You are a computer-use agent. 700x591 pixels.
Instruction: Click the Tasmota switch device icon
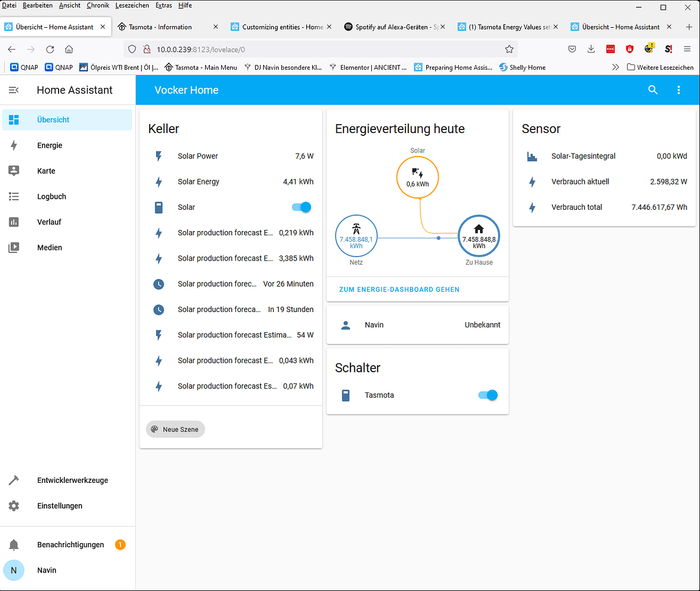(345, 395)
